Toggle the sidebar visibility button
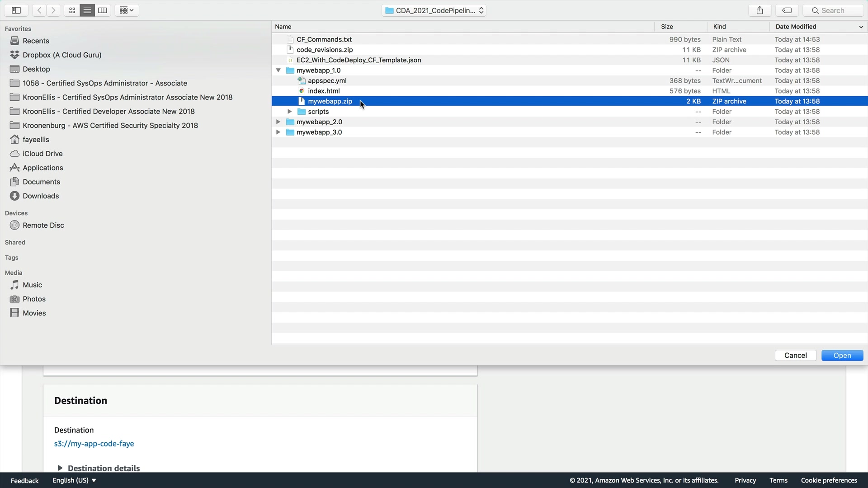 pyautogui.click(x=16, y=10)
